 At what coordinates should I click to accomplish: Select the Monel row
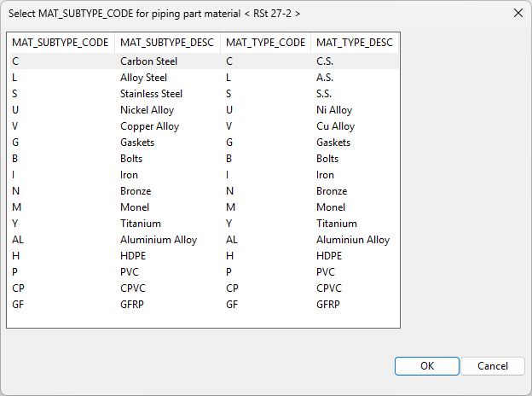134,207
